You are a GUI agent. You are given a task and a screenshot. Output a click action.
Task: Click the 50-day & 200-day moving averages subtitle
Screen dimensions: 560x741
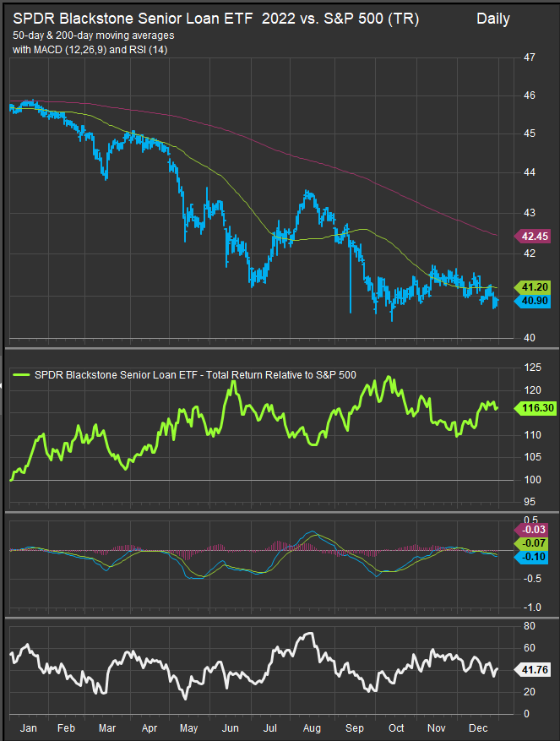[x=94, y=35]
